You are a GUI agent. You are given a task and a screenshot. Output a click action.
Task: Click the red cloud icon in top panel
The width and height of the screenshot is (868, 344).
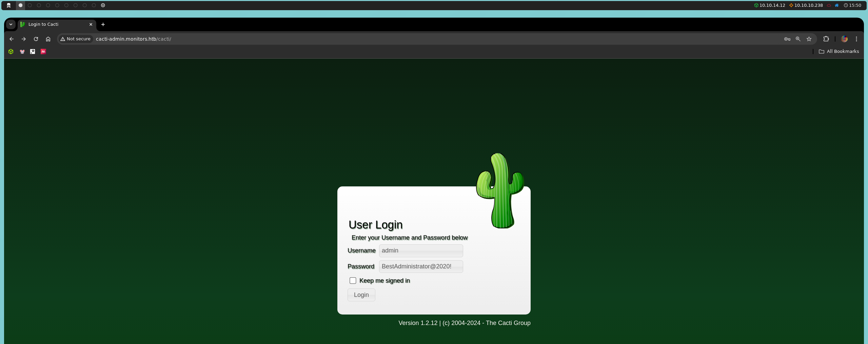tap(829, 5)
